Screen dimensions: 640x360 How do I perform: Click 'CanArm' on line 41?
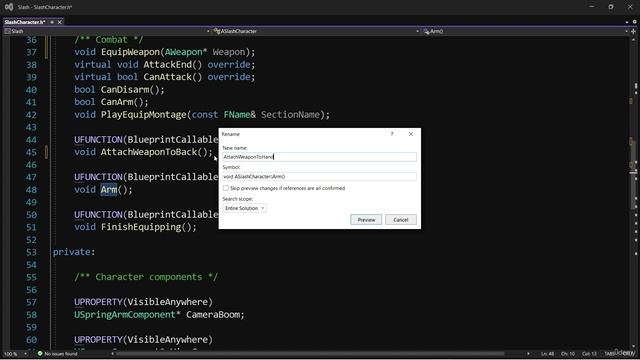[x=117, y=102]
